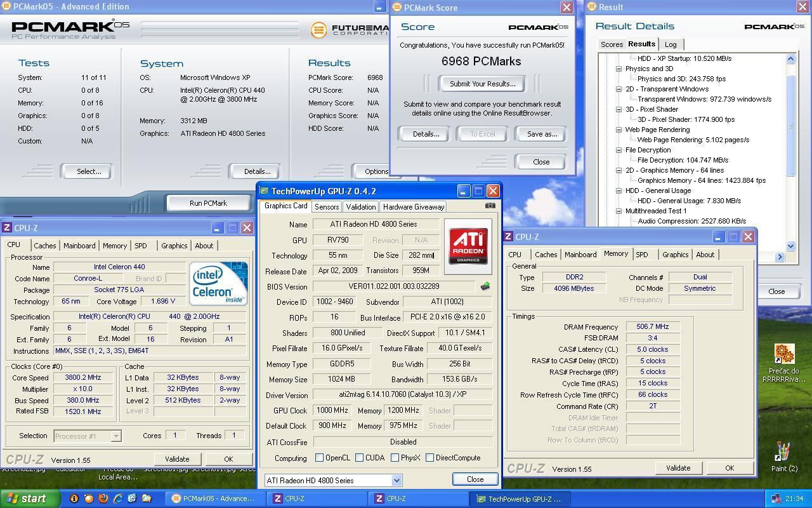Click the Intel Celeron logo in CPU-Z

(x=218, y=283)
